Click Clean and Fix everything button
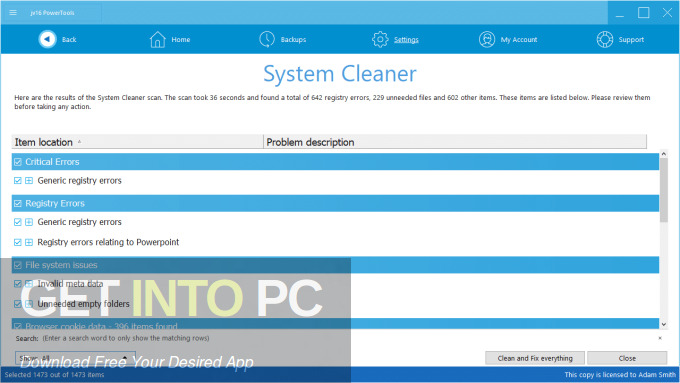Screen dimensions: 680x383 point(535,358)
